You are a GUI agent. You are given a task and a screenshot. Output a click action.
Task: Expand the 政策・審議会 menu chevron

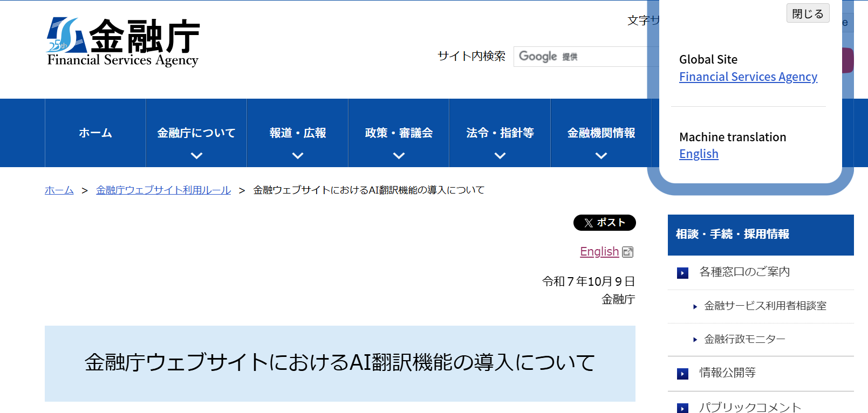click(399, 156)
